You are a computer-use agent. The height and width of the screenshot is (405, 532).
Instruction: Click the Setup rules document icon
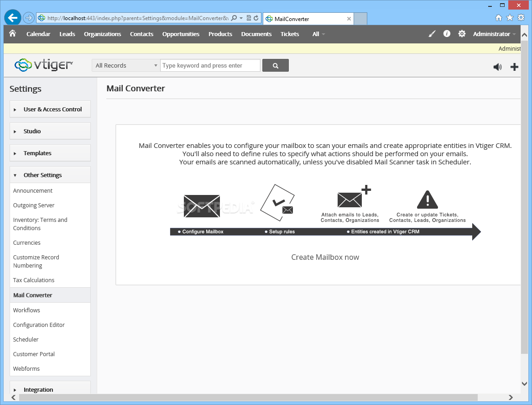[277, 202]
